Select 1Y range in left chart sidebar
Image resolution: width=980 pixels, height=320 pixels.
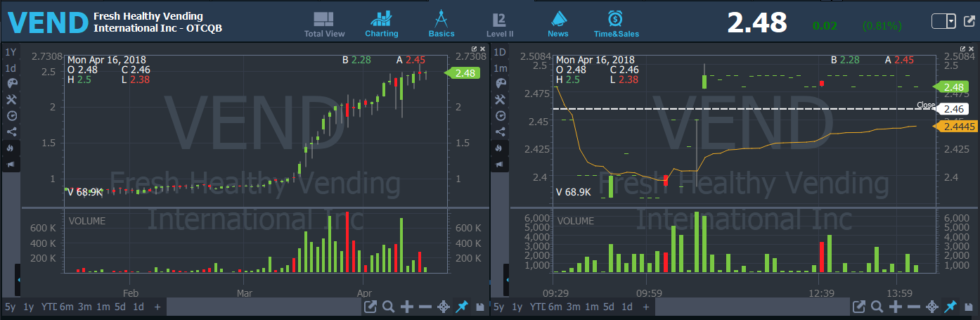(x=11, y=52)
